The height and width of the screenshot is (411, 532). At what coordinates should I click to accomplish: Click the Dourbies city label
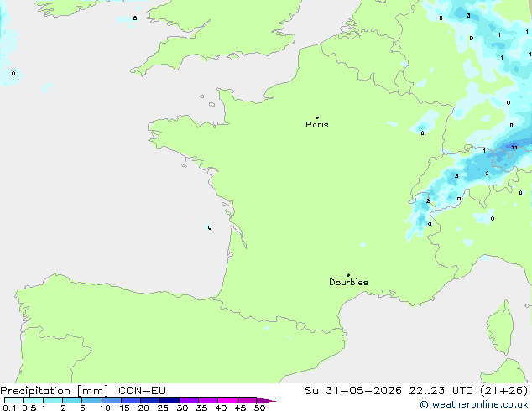[x=348, y=282]
